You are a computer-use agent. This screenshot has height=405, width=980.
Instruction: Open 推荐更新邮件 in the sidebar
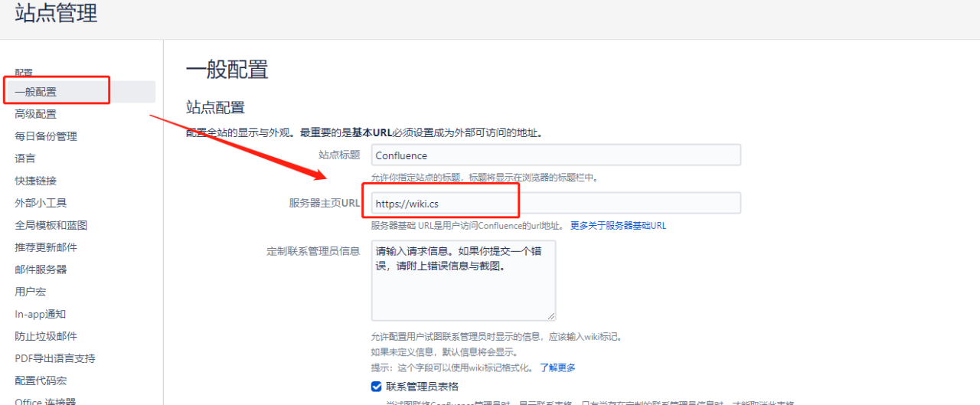coord(46,247)
